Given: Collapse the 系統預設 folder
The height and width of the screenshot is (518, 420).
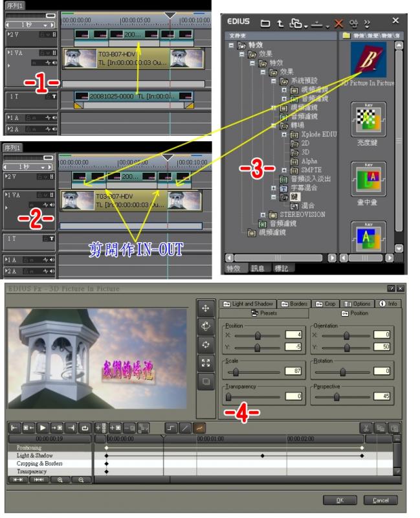Looking at the screenshot, I should pos(273,81).
